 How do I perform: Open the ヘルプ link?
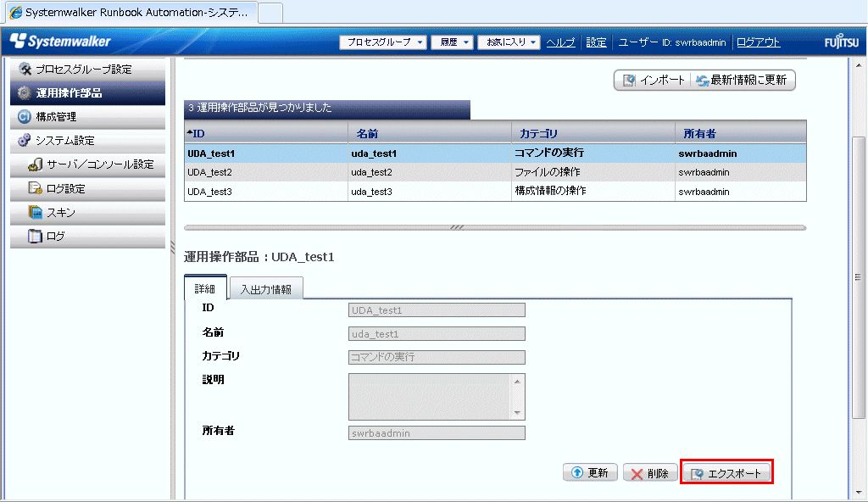click(x=560, y=42)
